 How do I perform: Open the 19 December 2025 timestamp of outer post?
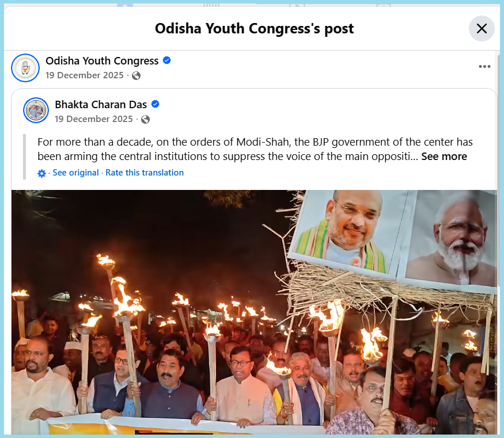[x=85, y=75]
